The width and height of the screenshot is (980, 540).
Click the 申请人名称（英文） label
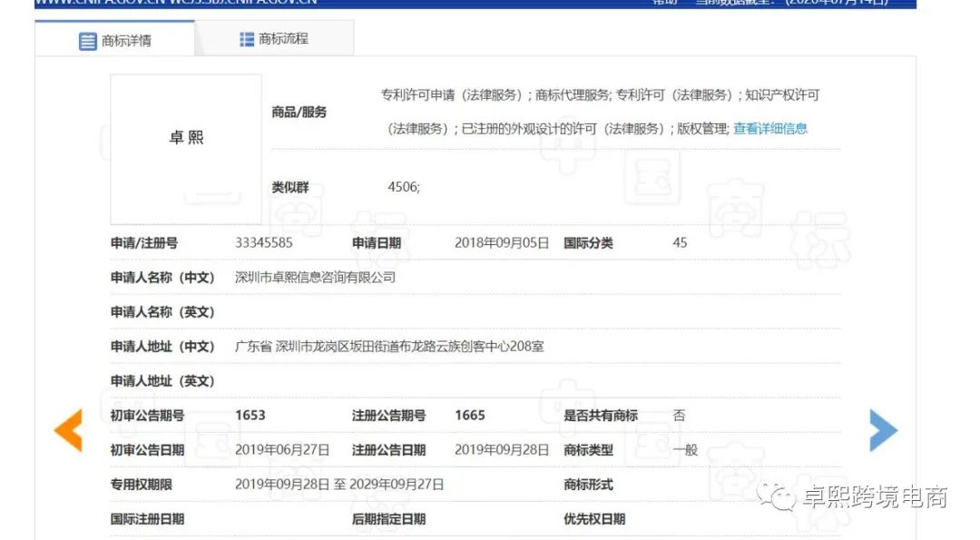click(x=162, y=312)
